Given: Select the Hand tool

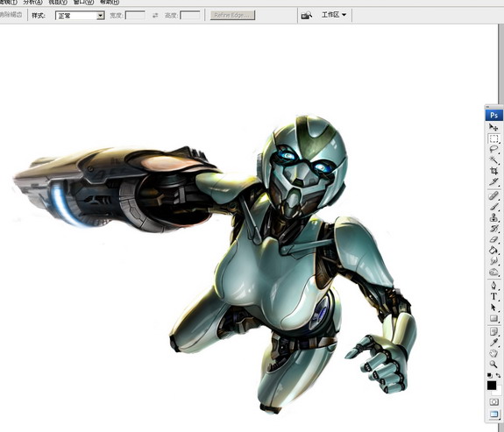Looking at the screenshot, I should tap(493, 353).
